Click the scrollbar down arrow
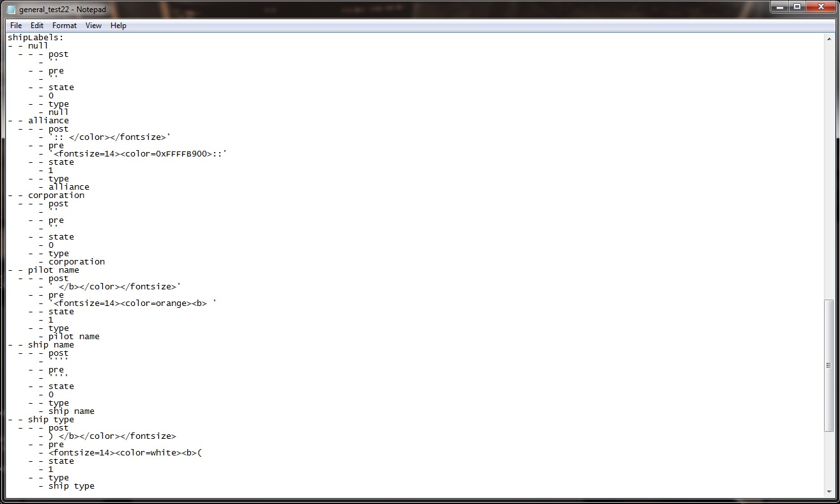This screenshot has height=504, width=840. [x=829, y=490]
